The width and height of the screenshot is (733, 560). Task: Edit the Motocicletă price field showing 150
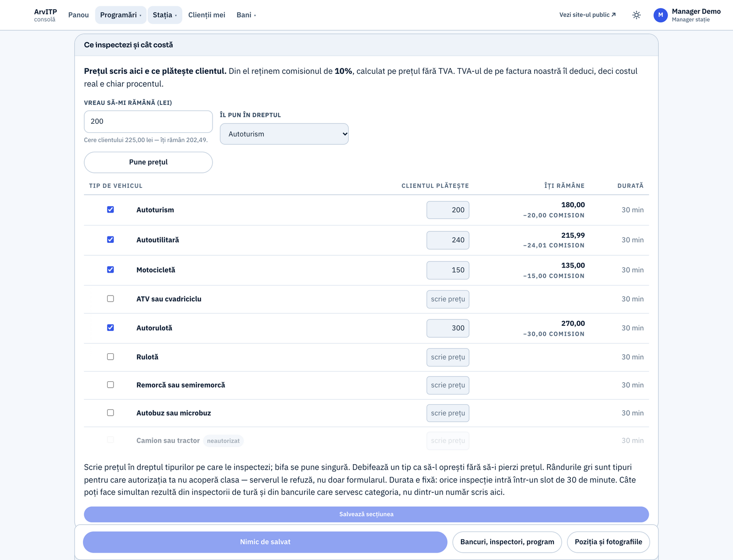[448, 270]
